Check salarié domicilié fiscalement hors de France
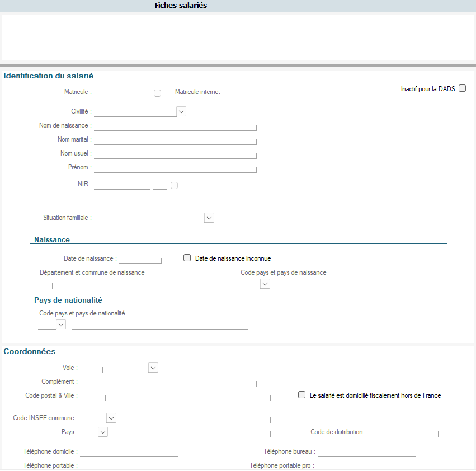476x471 pixels. [x=301, y=395]
